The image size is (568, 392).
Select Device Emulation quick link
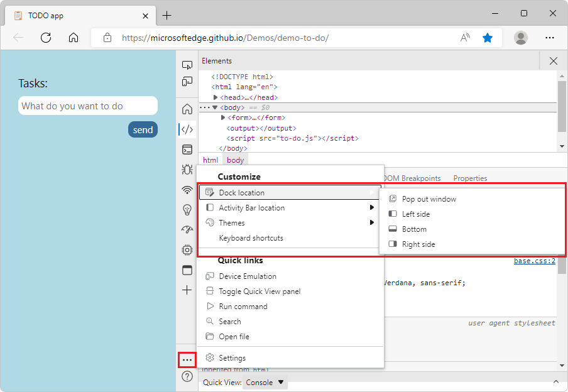click(x=290, y=276)
